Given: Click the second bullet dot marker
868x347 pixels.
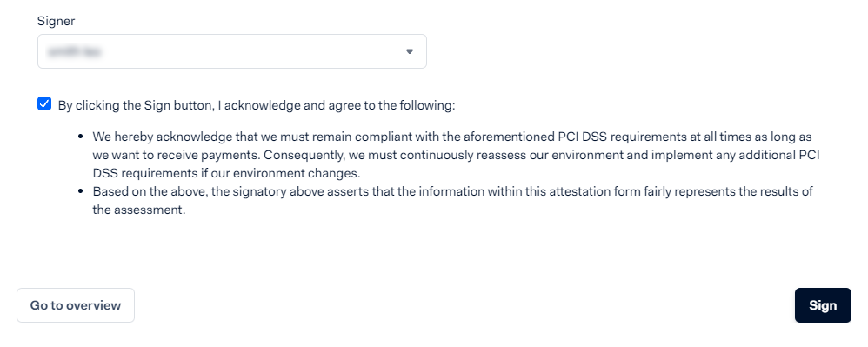Looking at the screenshot, I should (x=81, y=191).
